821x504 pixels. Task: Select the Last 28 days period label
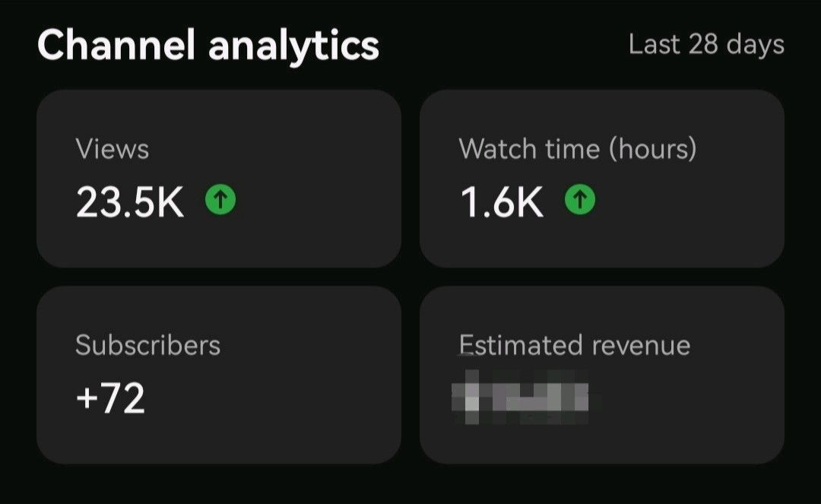706,45
